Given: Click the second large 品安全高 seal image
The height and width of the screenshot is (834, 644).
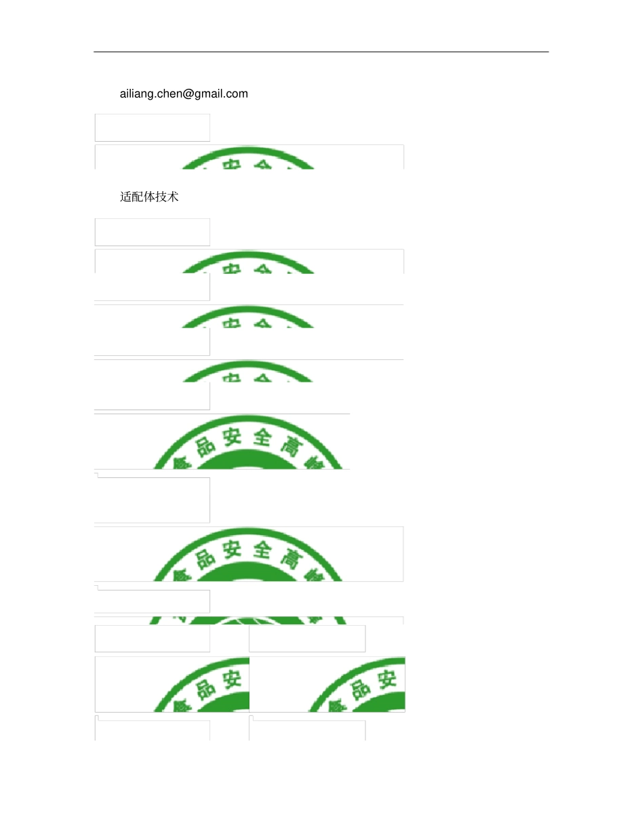Looking at the screenshot, I should tap(249, 554).
